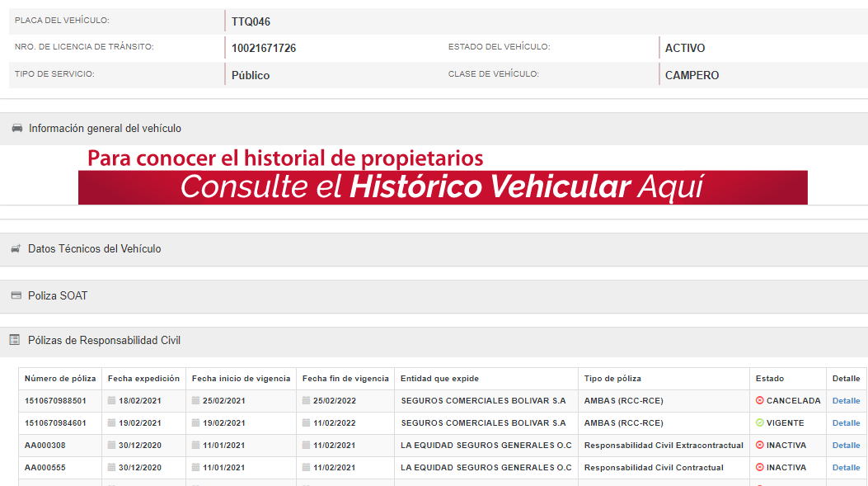The image size is (868, 486).
Task: Expand the Poliza SOAT section
Action: click(58, 296)
